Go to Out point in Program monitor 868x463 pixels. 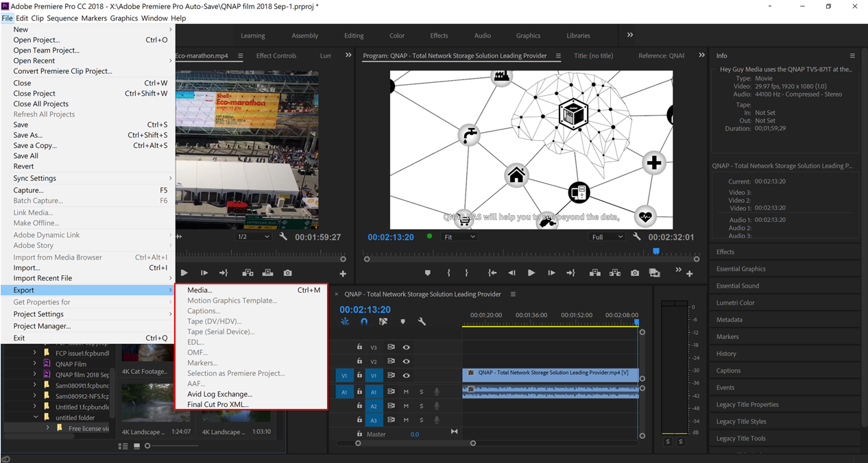570,273
